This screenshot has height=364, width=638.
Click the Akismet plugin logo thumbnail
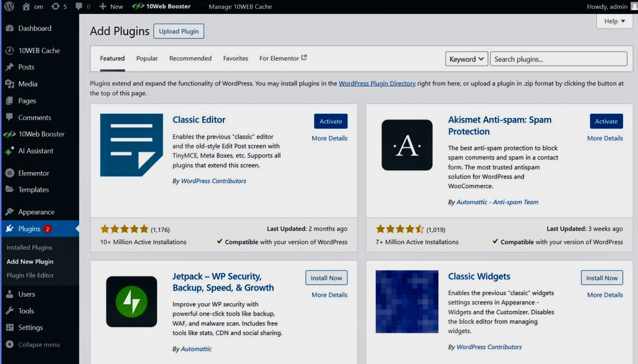pos(407,145)
